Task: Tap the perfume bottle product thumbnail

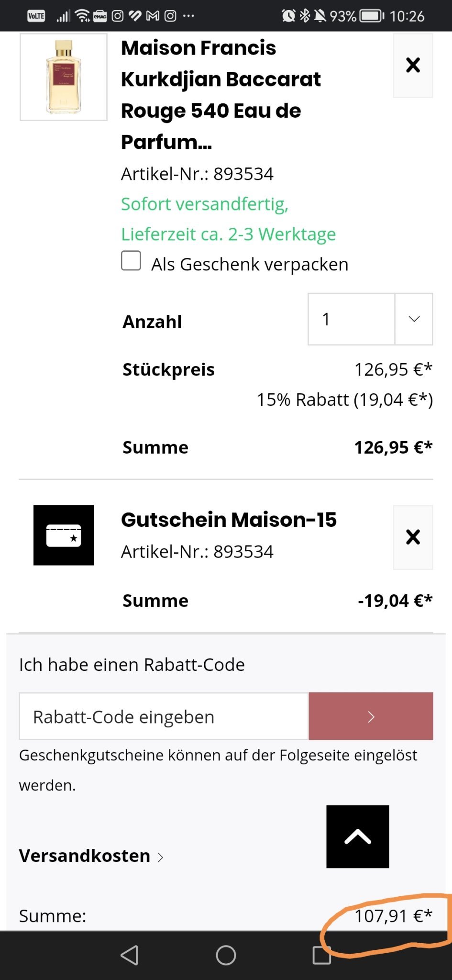Action: (64, 77)
